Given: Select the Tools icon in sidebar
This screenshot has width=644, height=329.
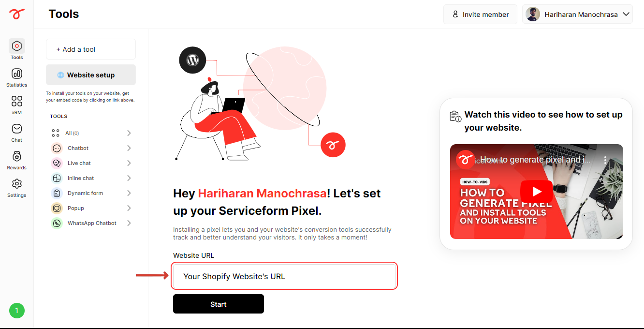Looking at the screenshot, I should pos(16,50).
